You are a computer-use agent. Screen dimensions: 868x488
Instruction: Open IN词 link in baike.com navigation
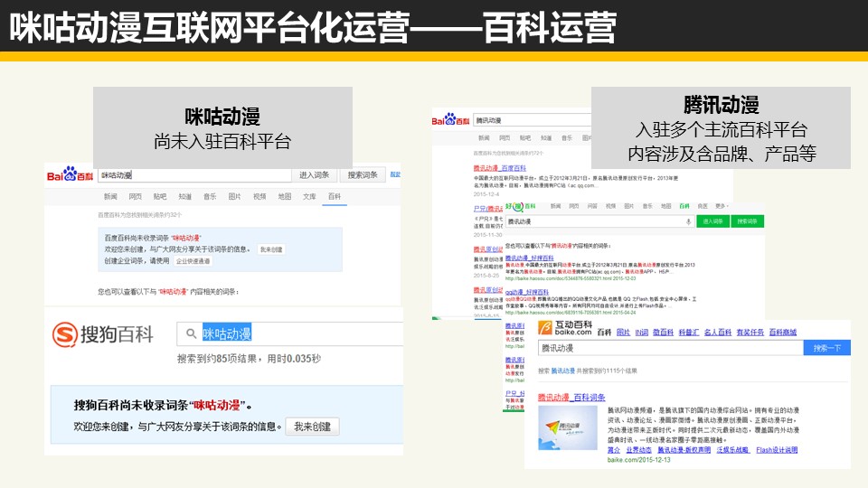click(x=642, y=332)
